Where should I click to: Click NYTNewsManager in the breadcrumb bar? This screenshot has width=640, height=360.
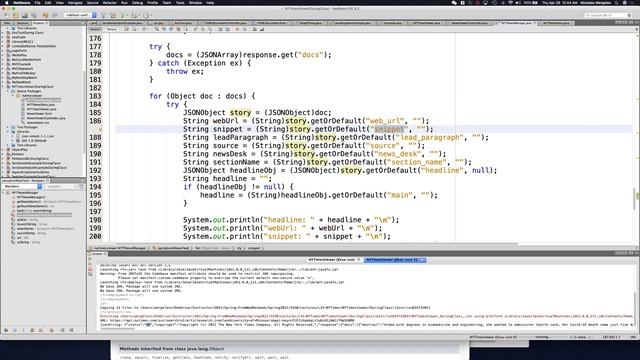119,248
